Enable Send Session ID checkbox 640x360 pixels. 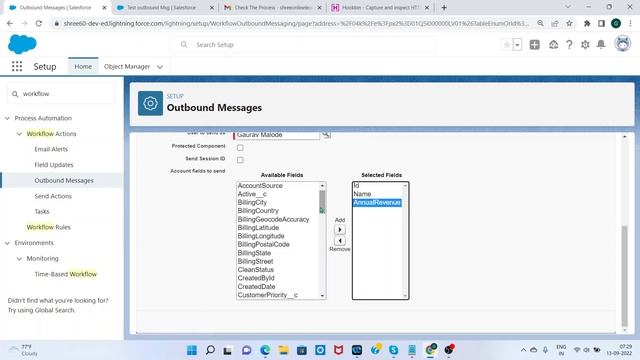240,160
